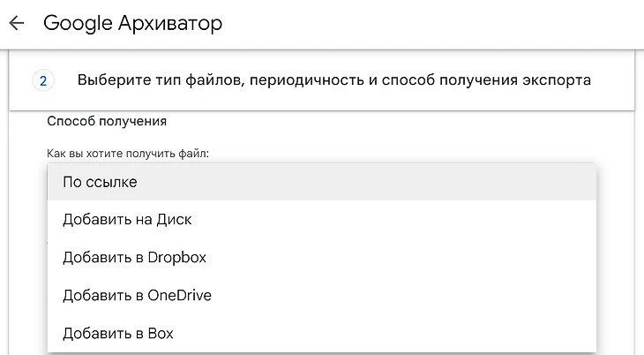Go back using the arrow icon
Screen dimensions: 644x355
[x=17, y=23]
